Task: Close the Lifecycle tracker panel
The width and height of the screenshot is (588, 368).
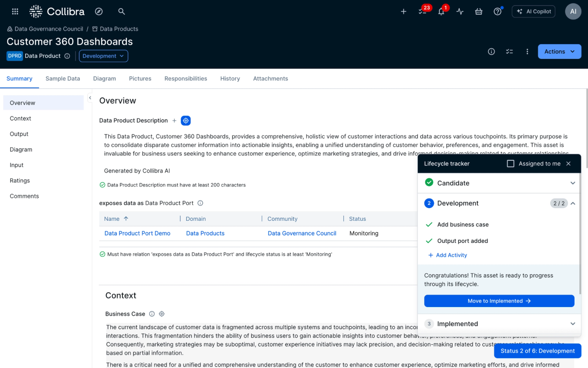Action: (x=568, y=164)
